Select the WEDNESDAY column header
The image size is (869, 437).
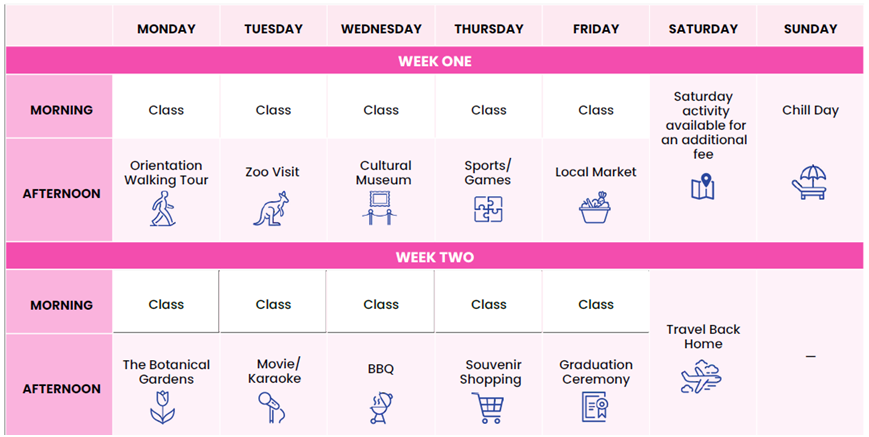381,29
